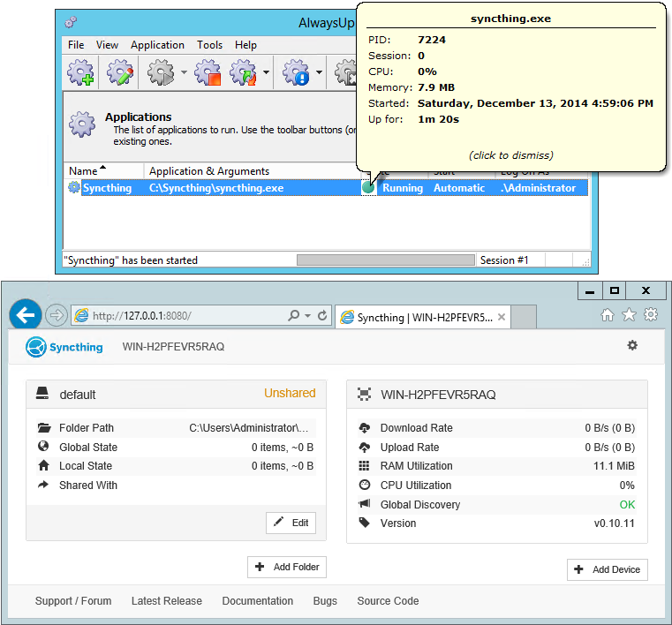This screenshot has width=672, height=625.
Task: Open the Bugs link
Action: pyautogui.click(x=325, y=601)
